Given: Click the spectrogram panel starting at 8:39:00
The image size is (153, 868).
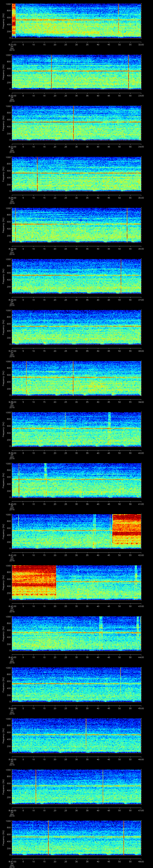Looking at the screenshot, I should click(x=76, y=429).
